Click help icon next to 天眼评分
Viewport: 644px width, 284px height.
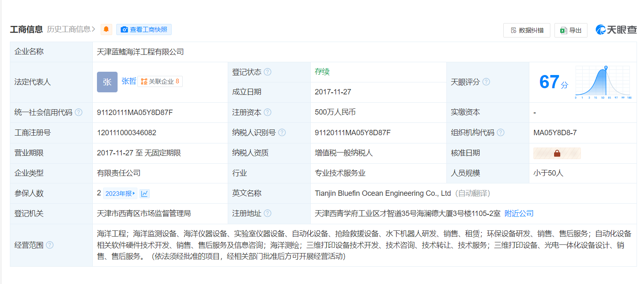click(x=486, y=82)
